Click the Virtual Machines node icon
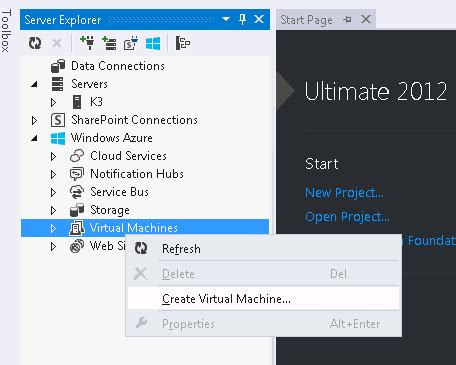This screenshot has width=456, height=365. click(x=77, y=228)
